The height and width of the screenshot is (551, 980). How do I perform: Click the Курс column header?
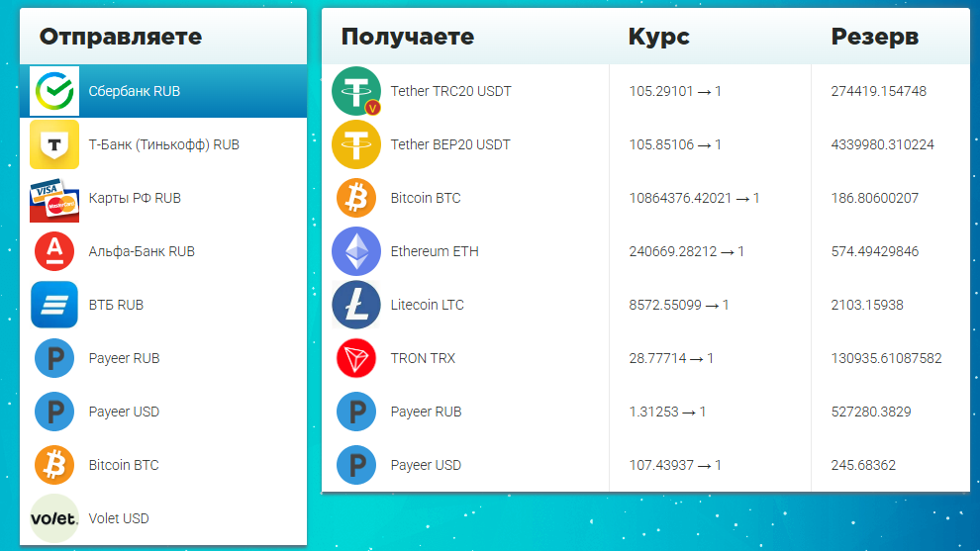pyautogui.click(x=658, y=37)
